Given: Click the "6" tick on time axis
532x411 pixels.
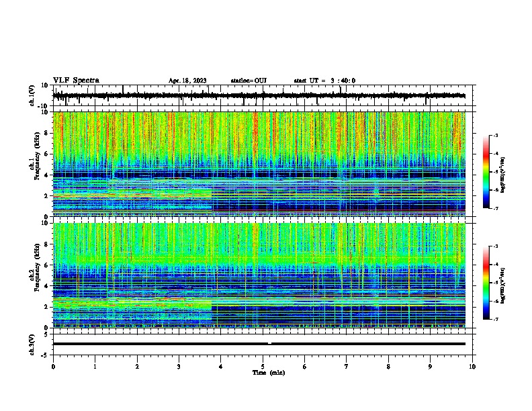Looking at the screenshot, I should coord(305,367).
